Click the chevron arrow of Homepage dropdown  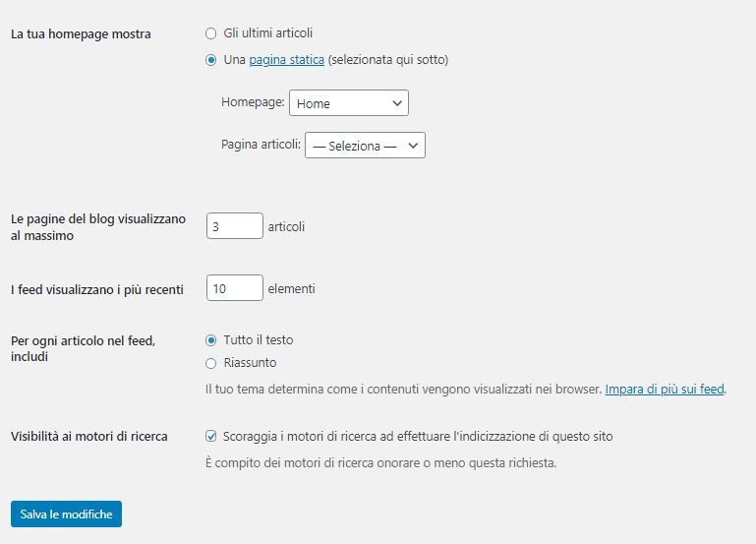397,103
